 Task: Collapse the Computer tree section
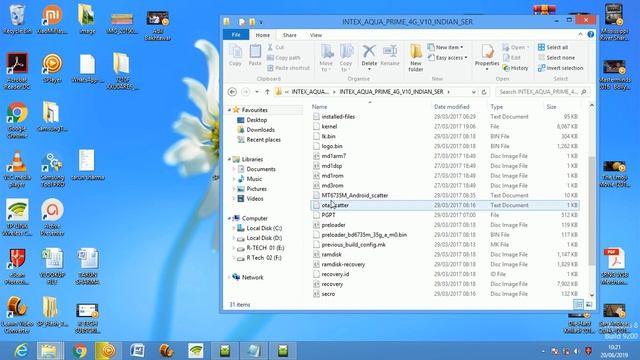pos(229,218)
